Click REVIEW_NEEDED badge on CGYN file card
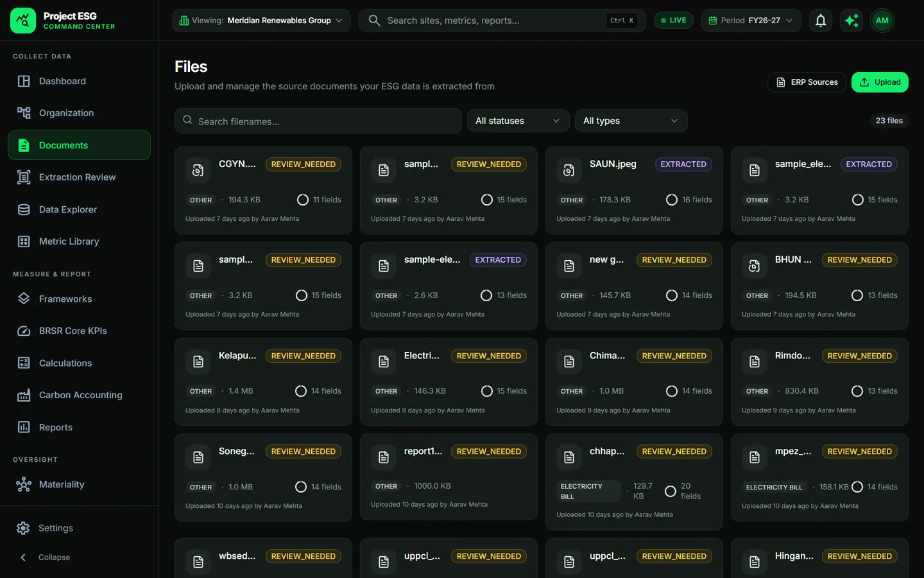Viewport: 924px width, 578px height. click(304, 164)
